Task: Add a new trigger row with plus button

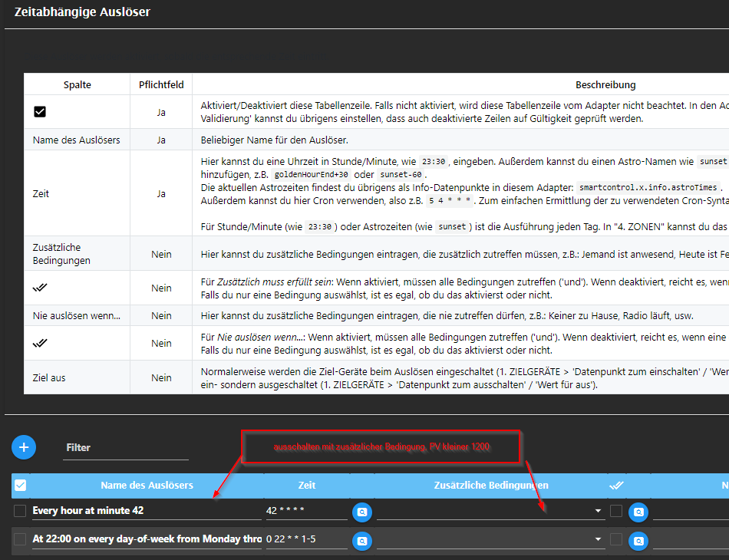Action: (24, 447)
